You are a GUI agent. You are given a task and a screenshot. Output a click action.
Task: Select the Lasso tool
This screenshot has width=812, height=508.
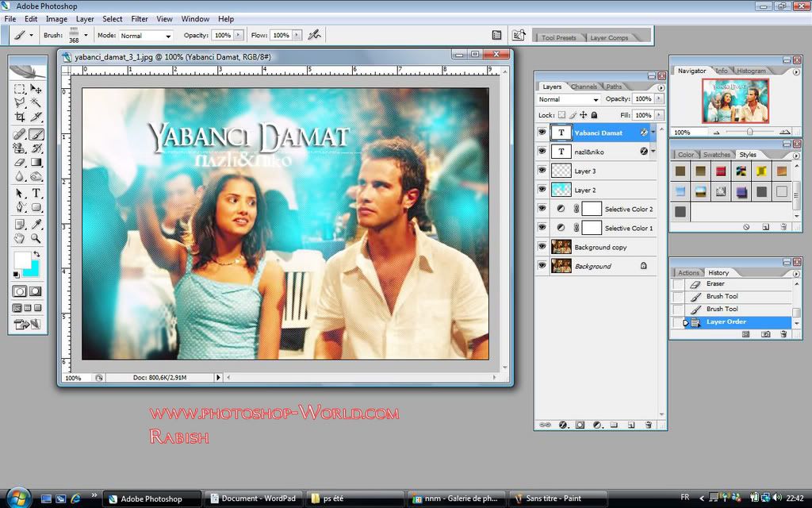click(20, 102)
